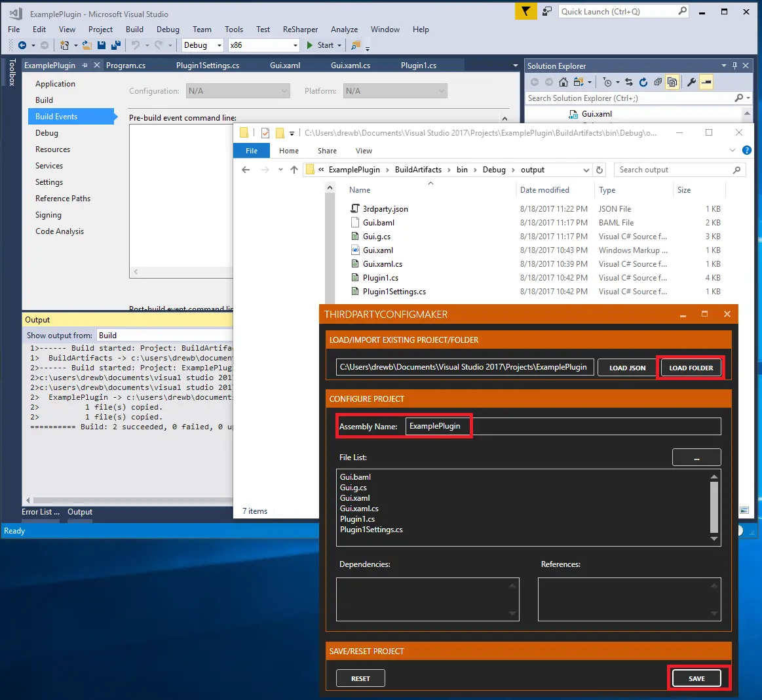
Task: Click the SAVE button
Action: (696, 678)
